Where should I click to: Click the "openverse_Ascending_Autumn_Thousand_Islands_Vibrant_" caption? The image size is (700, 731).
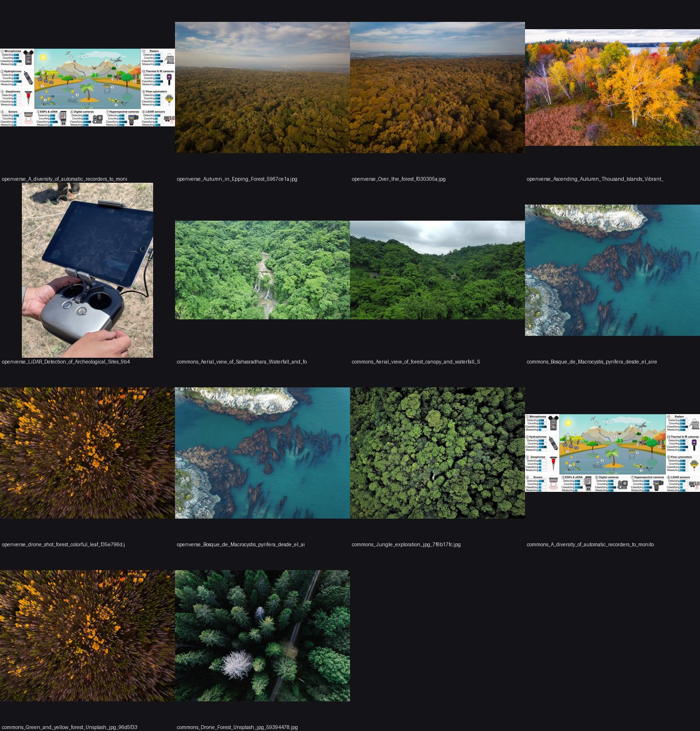(595, 179)
